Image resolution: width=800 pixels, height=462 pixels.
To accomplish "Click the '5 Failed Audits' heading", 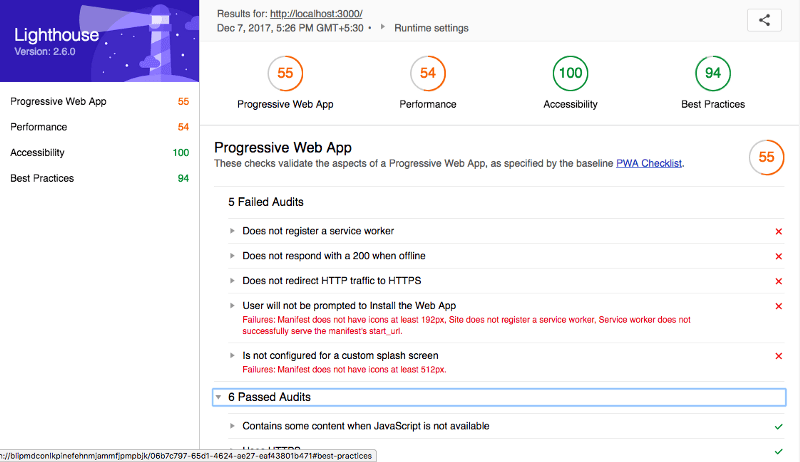I will [x=266, y=202].
